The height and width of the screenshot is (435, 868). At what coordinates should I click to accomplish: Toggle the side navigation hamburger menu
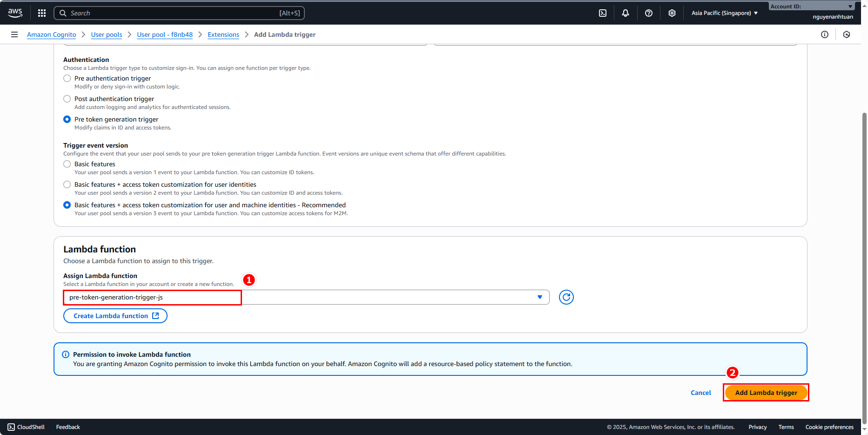click(x=14, y=34)
